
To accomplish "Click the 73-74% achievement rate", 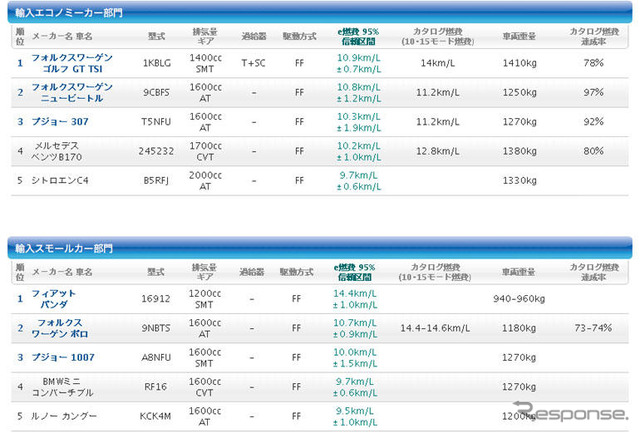I will 593,328.
